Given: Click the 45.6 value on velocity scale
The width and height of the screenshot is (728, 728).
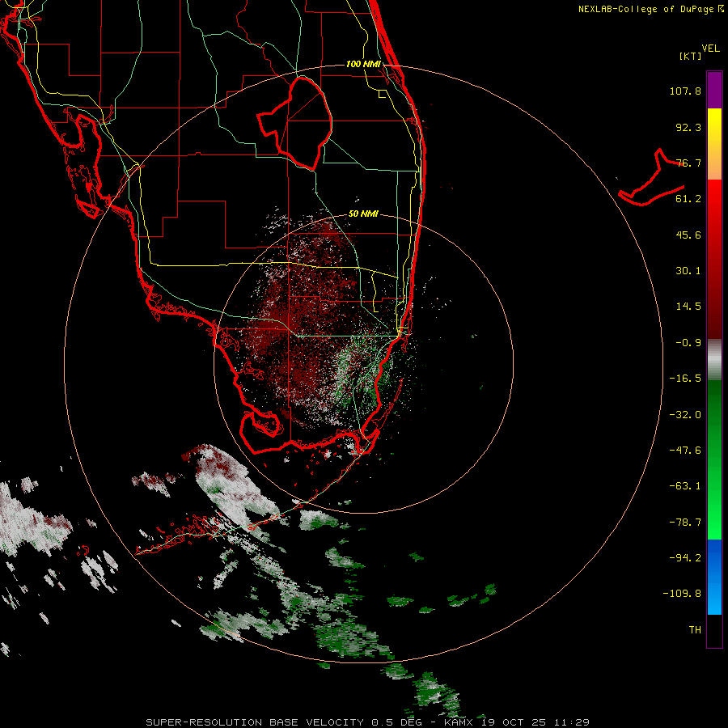Looking at the screenshot, I should 688,235.
